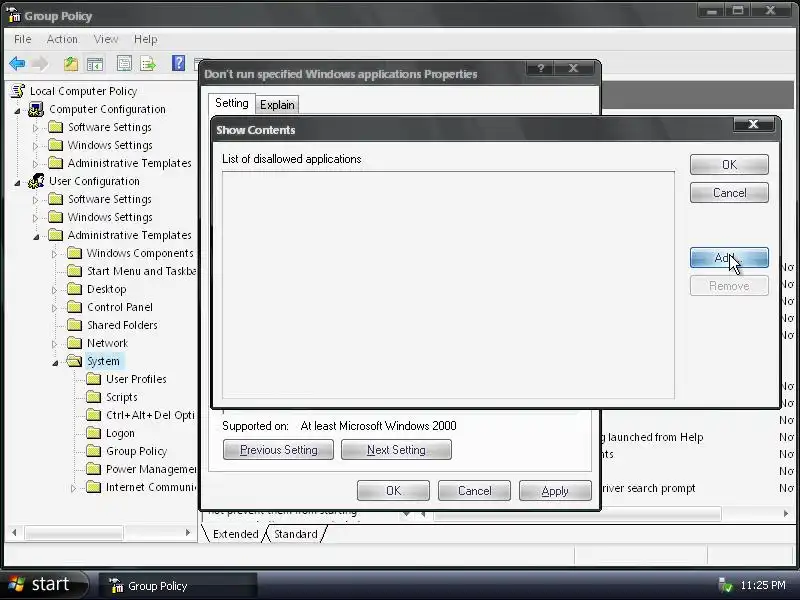
Task: Click the Computer Configuration node icon
Action: click(x=36, y=109)
